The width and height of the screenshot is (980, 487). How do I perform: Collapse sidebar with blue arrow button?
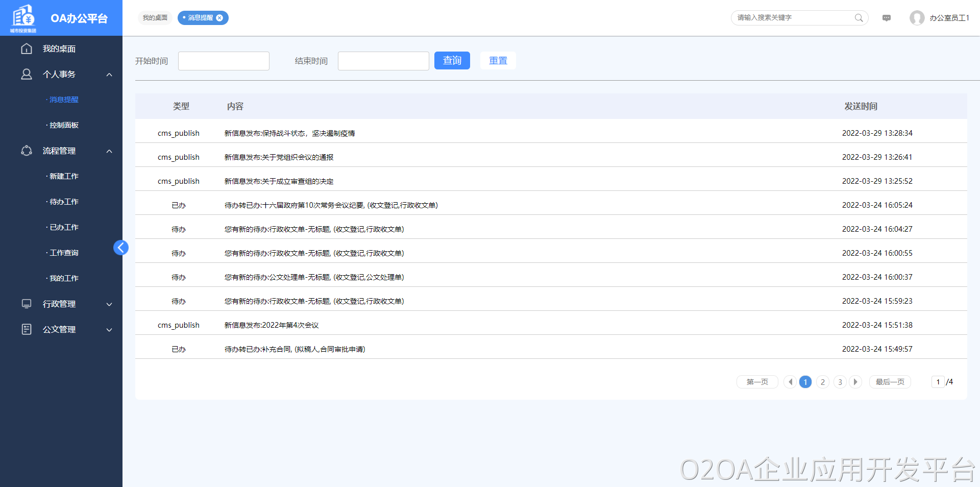(121, 248)
